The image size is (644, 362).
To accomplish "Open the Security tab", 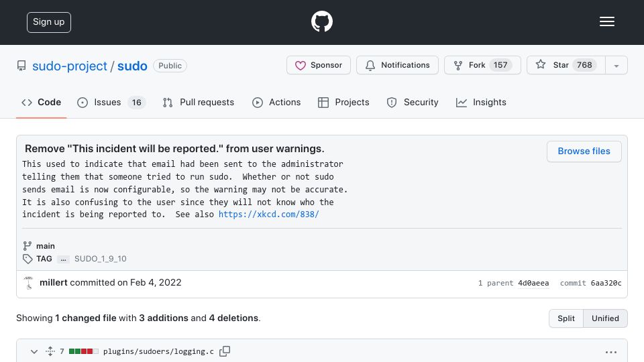I will click(x=413, y=102).
